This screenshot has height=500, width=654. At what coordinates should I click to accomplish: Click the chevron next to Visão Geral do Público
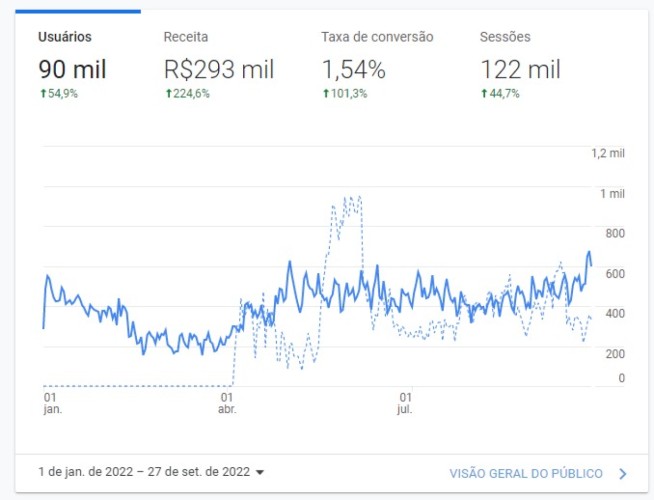point(623,474)
